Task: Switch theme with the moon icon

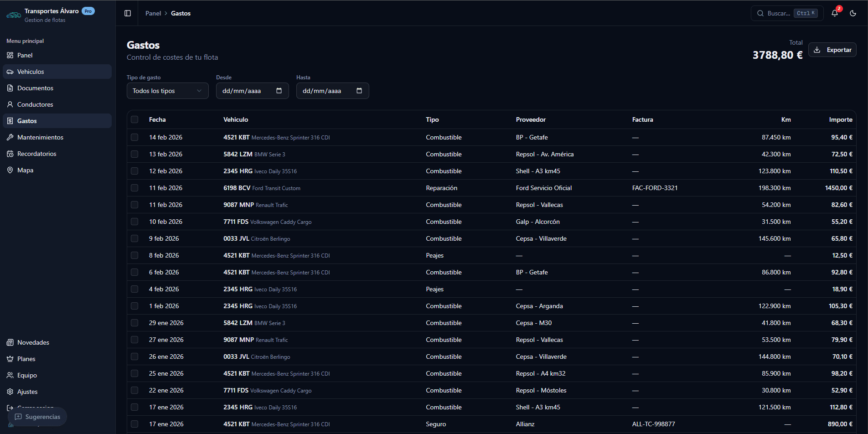Action: pyautogui.click(x=853, y=13)
